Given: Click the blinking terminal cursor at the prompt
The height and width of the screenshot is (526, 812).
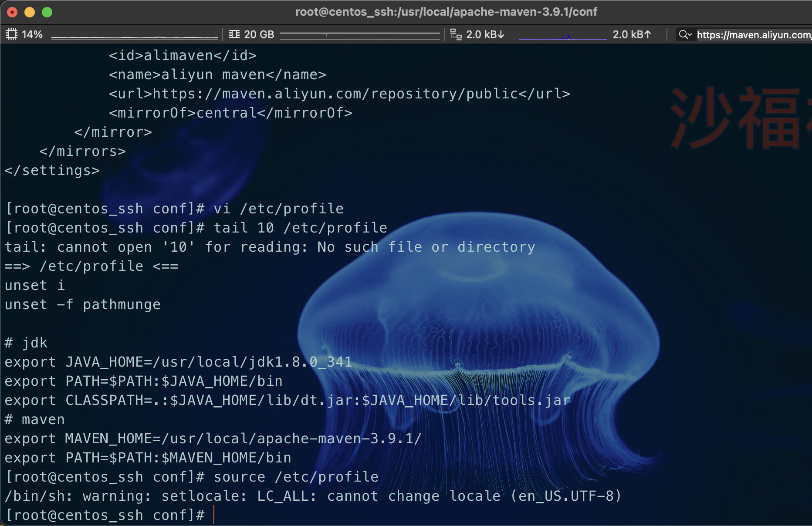Looking at the screenshot, I should point(214,515).
